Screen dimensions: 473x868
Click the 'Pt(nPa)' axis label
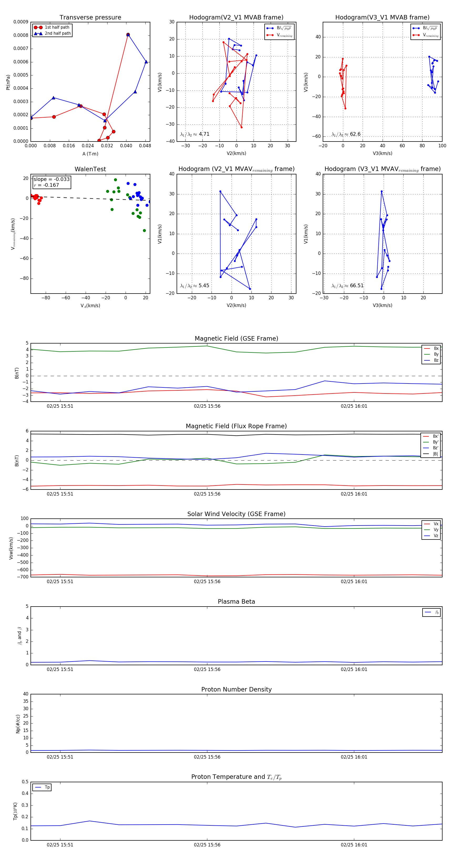point(8,82)
